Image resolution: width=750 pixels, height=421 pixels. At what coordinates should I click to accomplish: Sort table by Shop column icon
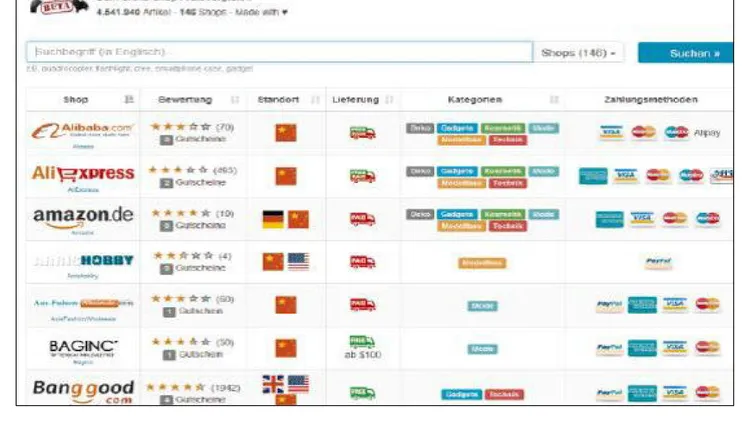coord(129,100)
